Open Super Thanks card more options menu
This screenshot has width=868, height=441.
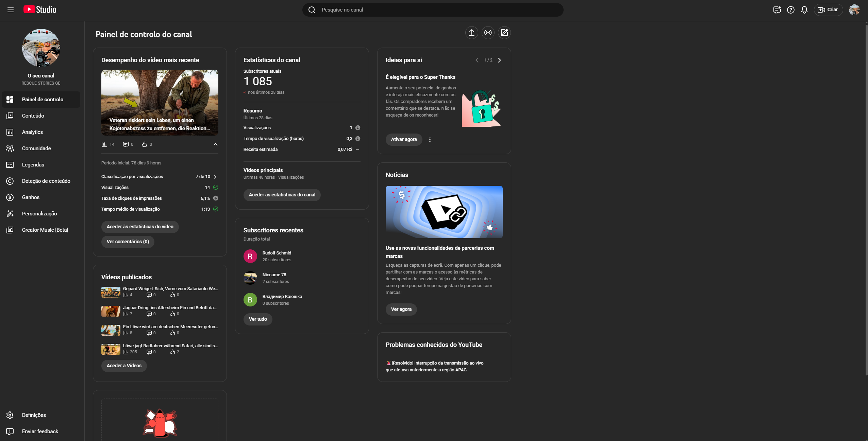(430, 140)
